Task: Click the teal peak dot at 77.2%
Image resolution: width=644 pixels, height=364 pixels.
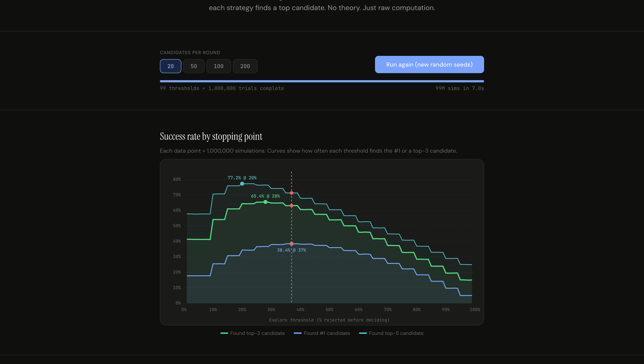Action: point(242,184)
